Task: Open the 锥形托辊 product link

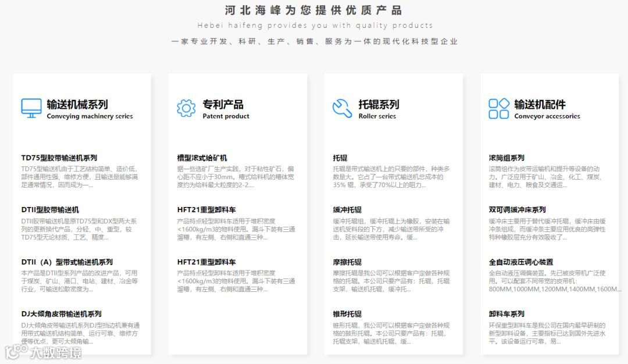Action: [x=347, y=314]
